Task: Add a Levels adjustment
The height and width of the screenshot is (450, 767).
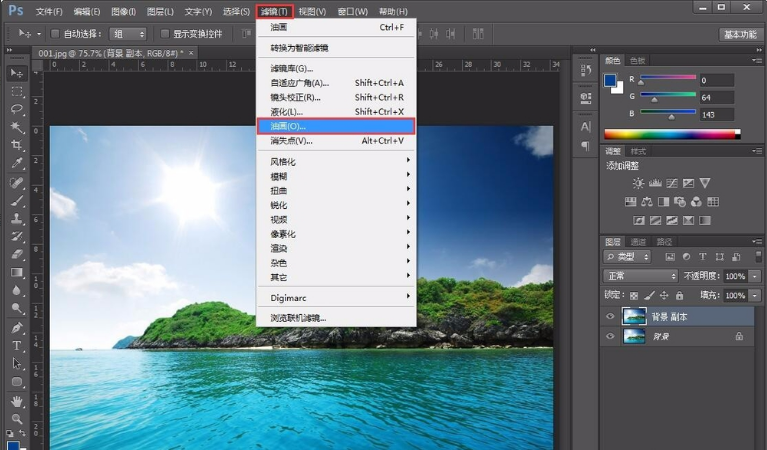Action: (x=655, y=183)
